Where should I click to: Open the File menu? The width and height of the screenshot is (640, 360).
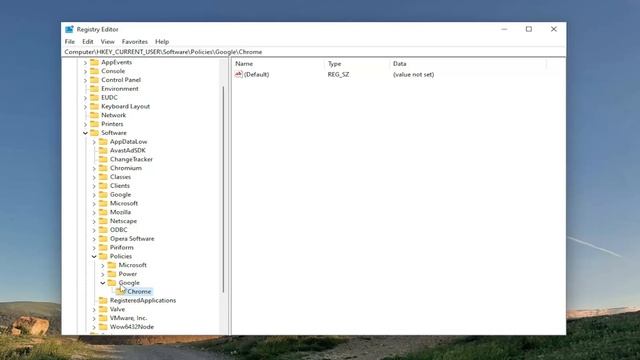[x=70, y=42]
